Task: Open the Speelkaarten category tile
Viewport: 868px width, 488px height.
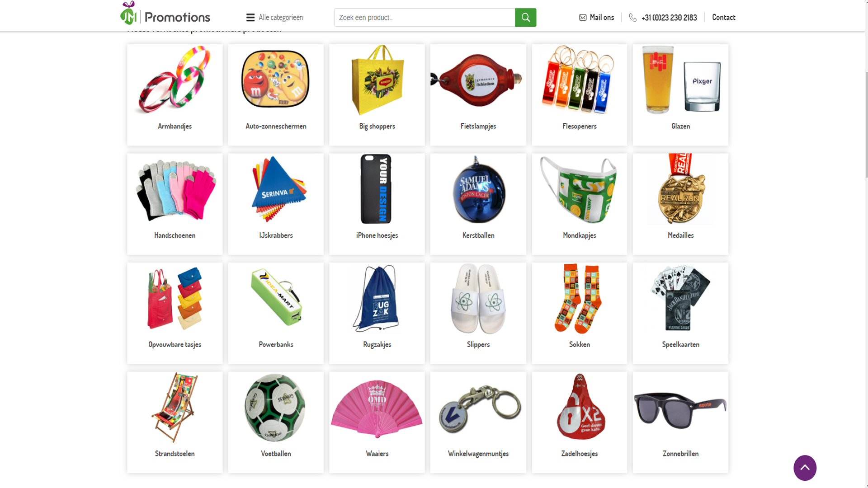Action: (680, 313)
